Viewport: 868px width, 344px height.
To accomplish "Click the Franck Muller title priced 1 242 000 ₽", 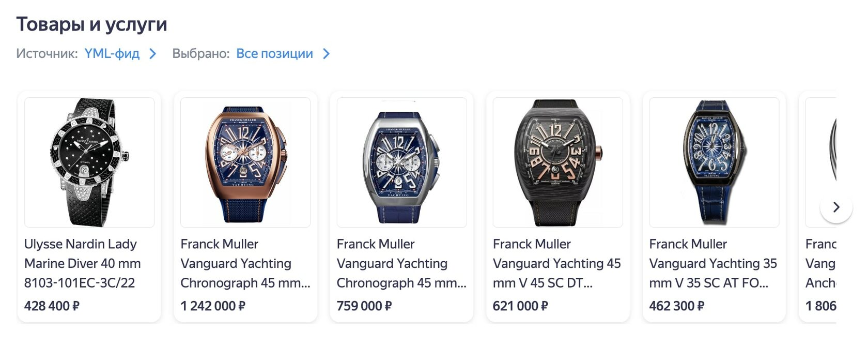I will (x=245, y=263).
